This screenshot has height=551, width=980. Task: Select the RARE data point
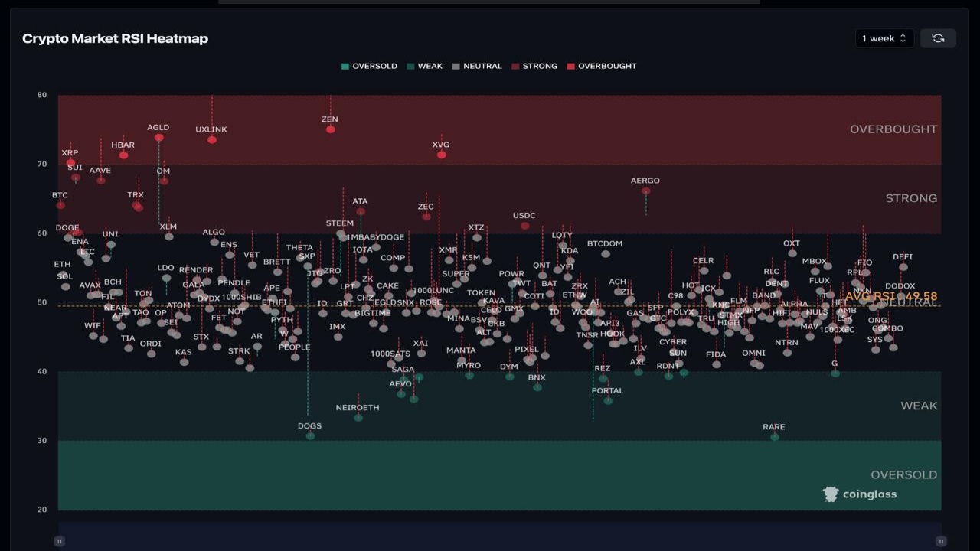pyautogui.click(x=774, y=436)
